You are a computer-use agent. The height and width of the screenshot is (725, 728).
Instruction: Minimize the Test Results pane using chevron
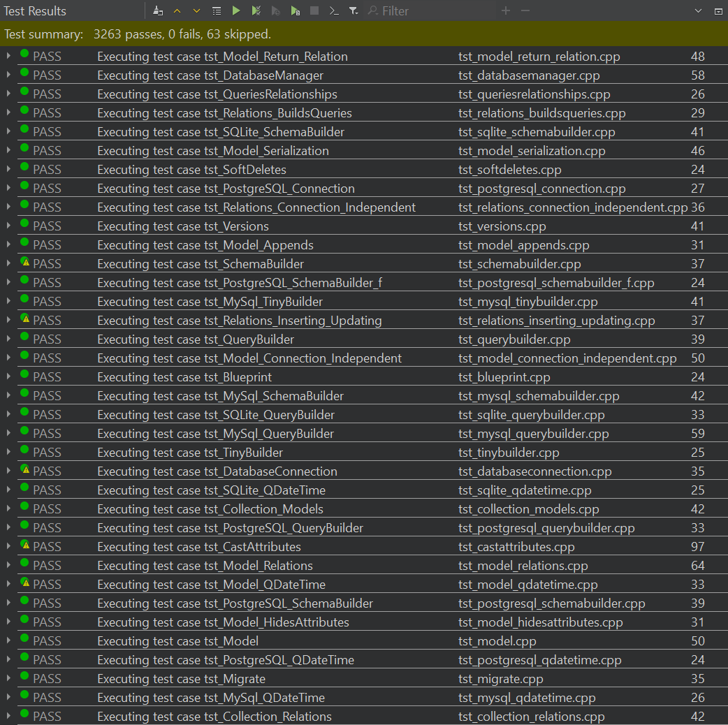698,10
